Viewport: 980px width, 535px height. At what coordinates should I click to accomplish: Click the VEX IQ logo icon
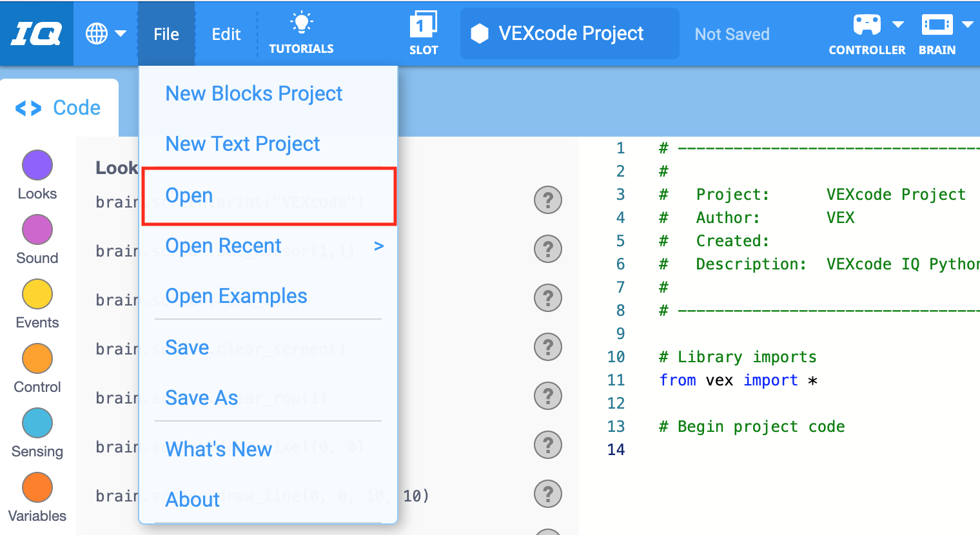coord(37,34)
